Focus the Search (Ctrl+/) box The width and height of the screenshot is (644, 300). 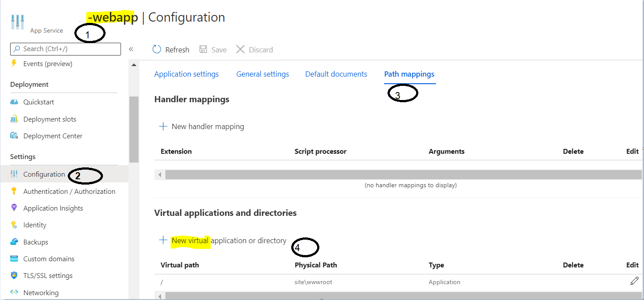point(66,49)
